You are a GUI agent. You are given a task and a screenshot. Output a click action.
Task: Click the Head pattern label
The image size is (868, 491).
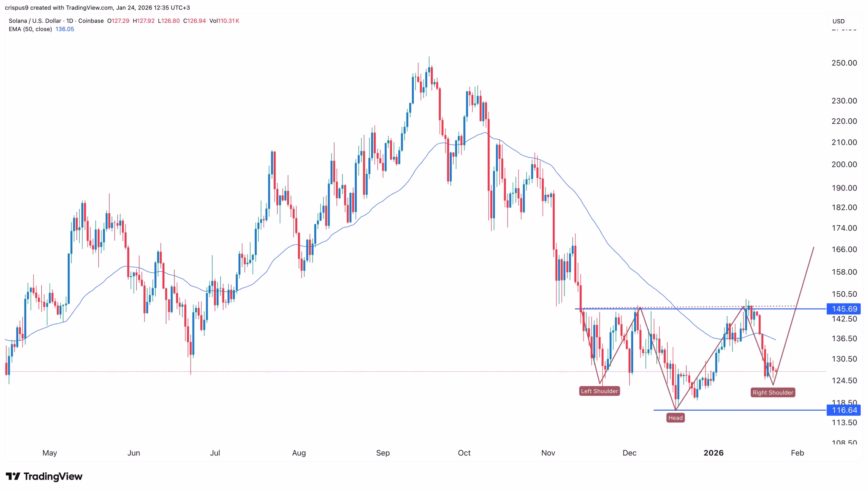[675, 418]
